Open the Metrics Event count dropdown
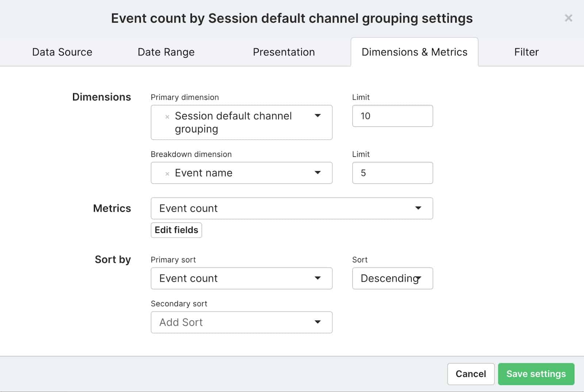The height and width of the screenshot is (392, 584). click(x=292, y=208)
